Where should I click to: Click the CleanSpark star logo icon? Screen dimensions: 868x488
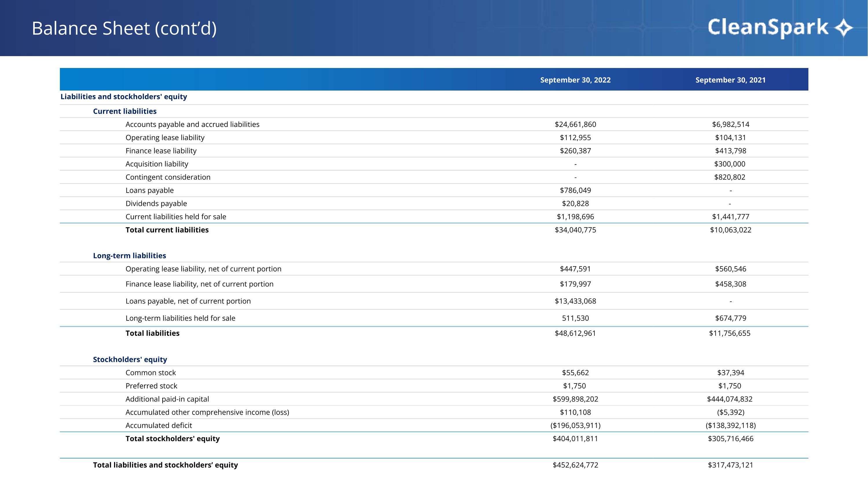tap(843, 27)
